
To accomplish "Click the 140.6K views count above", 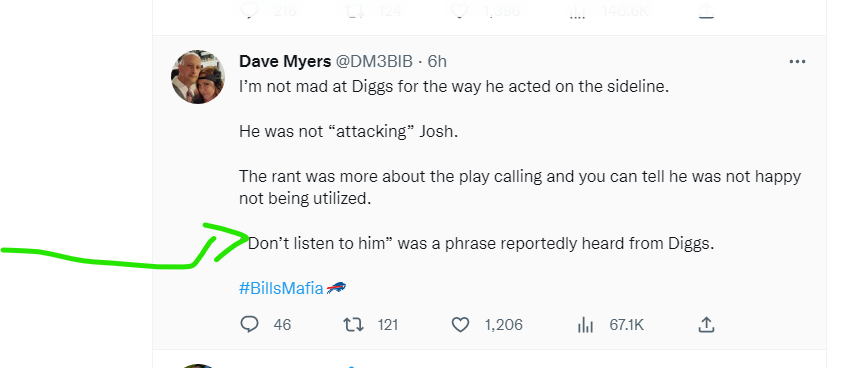I will pos(626,11).
